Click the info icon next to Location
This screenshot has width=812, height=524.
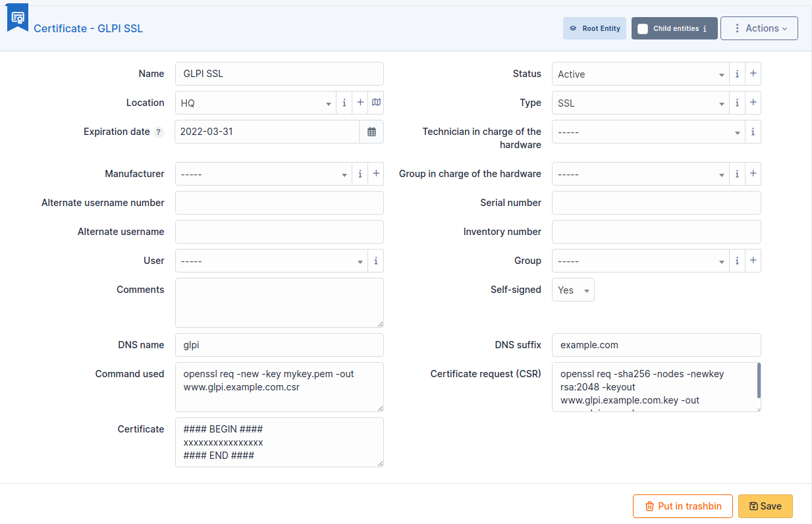(x=344, y=103)
